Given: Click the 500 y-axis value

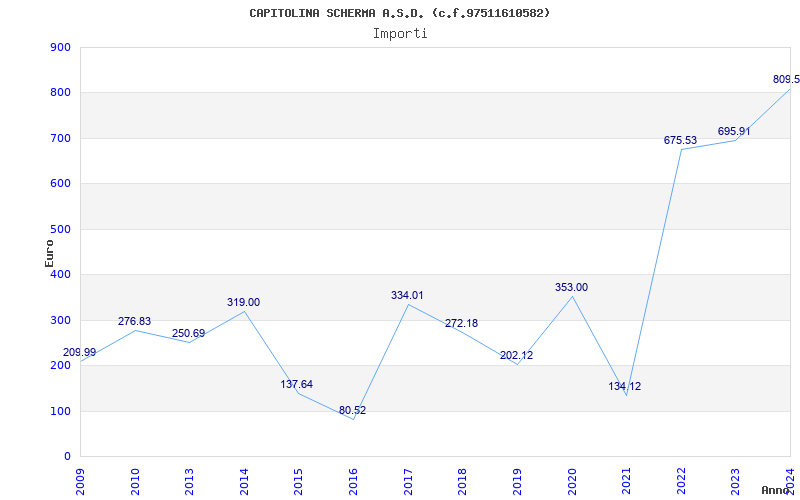Looking at the screenshot, I should (x=60, y=229).
